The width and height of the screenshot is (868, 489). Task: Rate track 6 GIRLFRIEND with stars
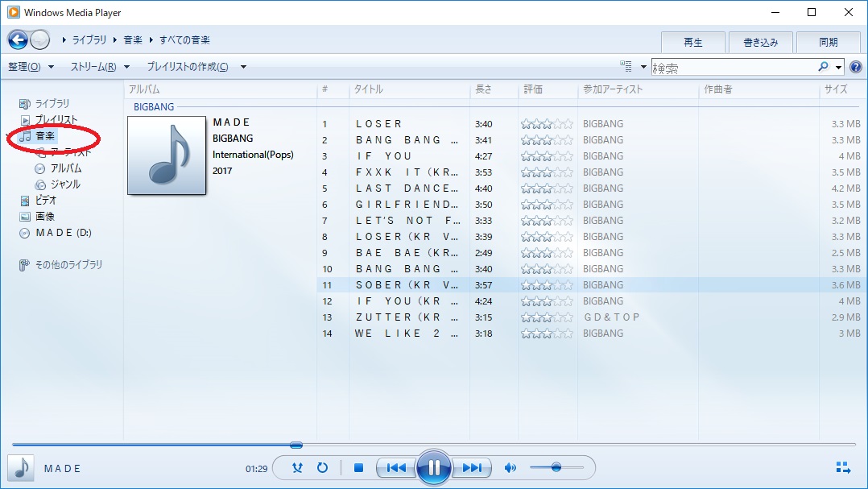pyautogui.click(x=547, y=205)
